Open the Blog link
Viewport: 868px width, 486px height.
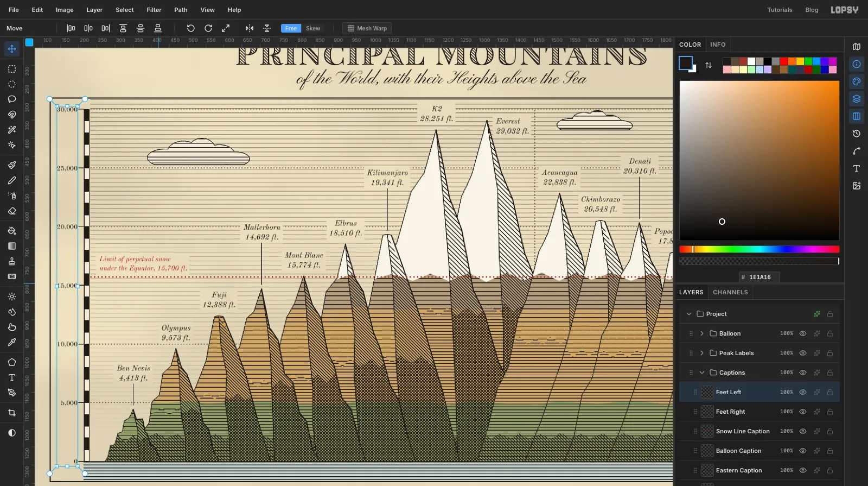click(812, 10)
